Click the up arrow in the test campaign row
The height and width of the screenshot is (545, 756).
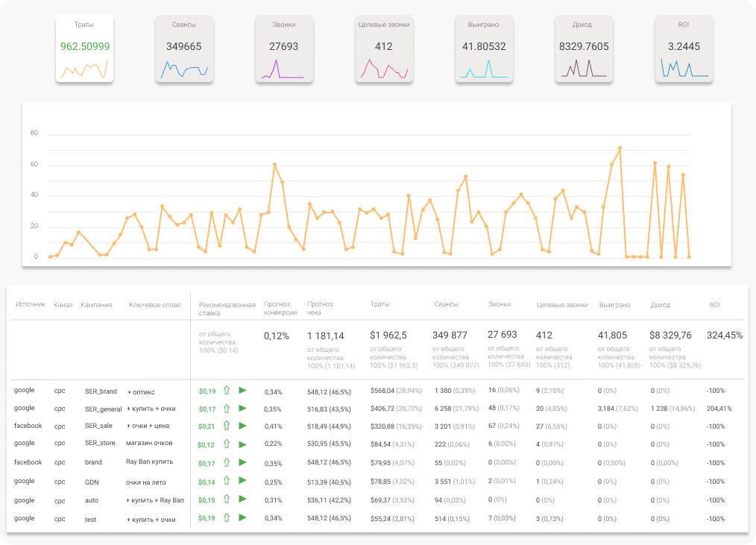227,518
